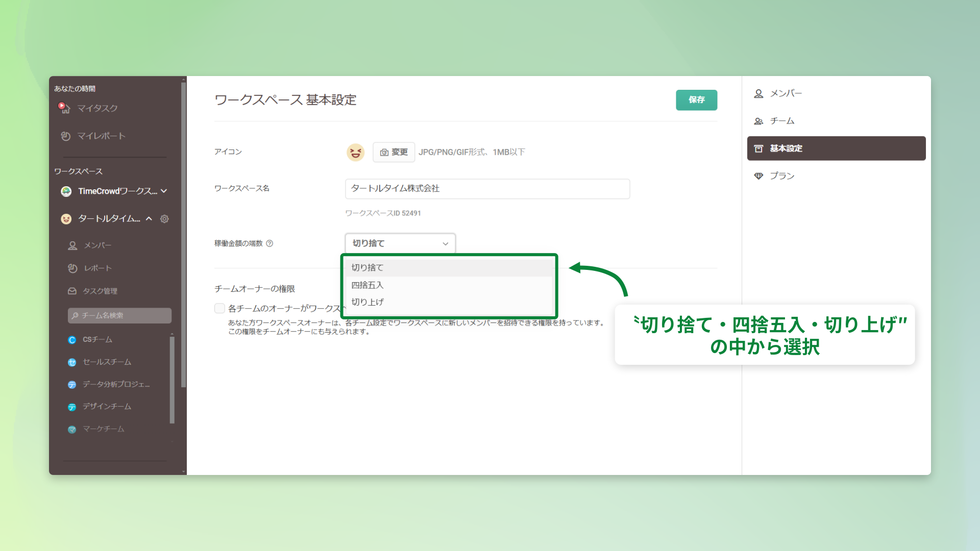Click the gear icon beside タートルタイム workspace
Screen dimensions: 980x551
coord(164,219)
